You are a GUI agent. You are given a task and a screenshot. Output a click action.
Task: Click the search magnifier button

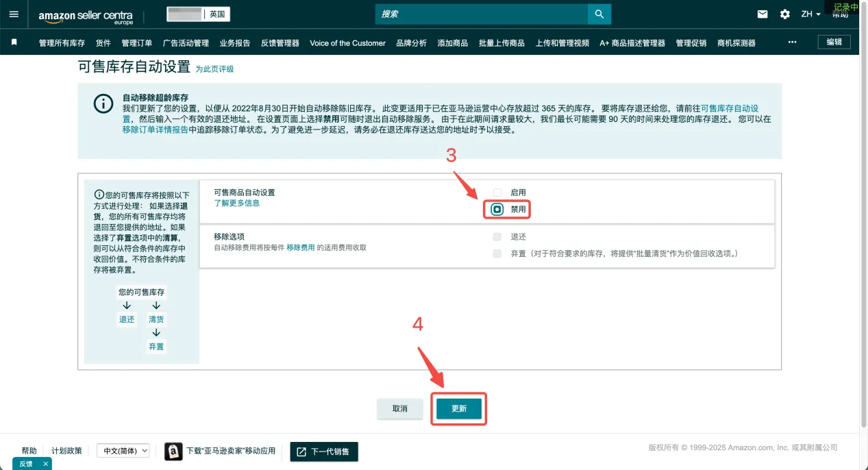pos(599,14)
